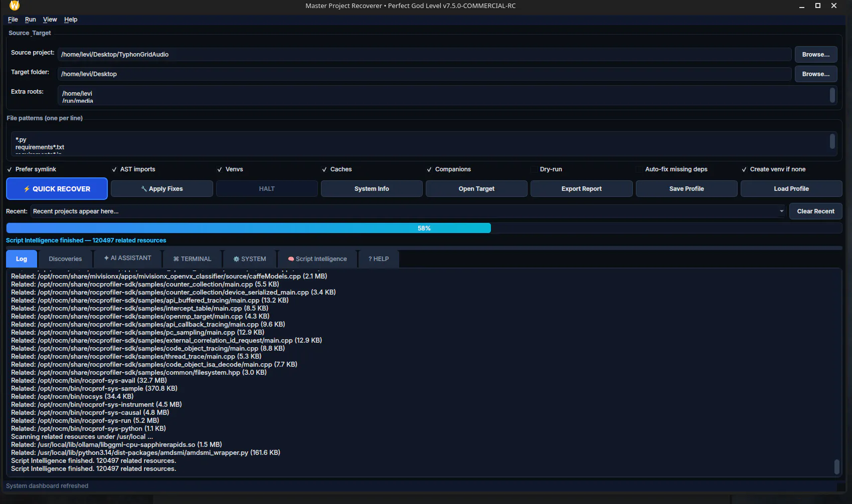Enable the Dry-run checkbox

point(534,169)
